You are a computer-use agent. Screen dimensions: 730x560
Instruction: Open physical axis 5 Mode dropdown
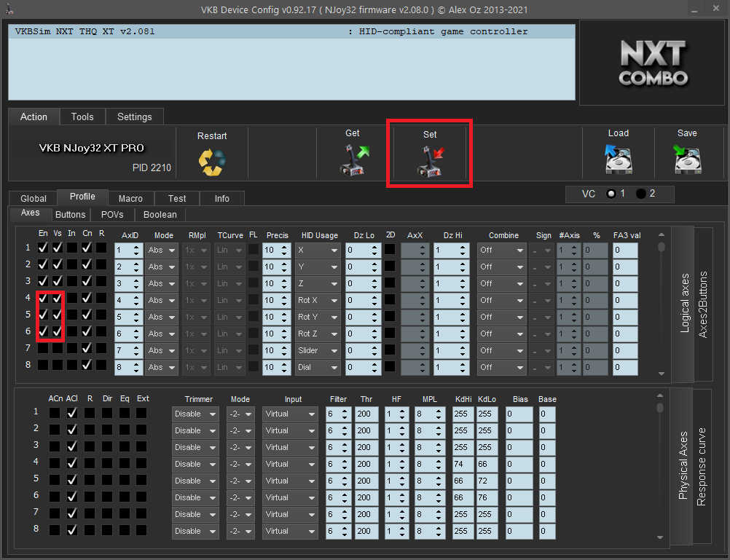click(x=240, y=481)
